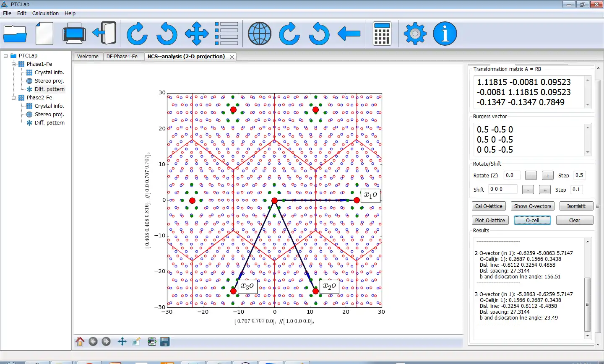The height and width of the screenshot is (364, 604).
Task: Click the list view icon in the toolbar
Action: click(226, 34)
